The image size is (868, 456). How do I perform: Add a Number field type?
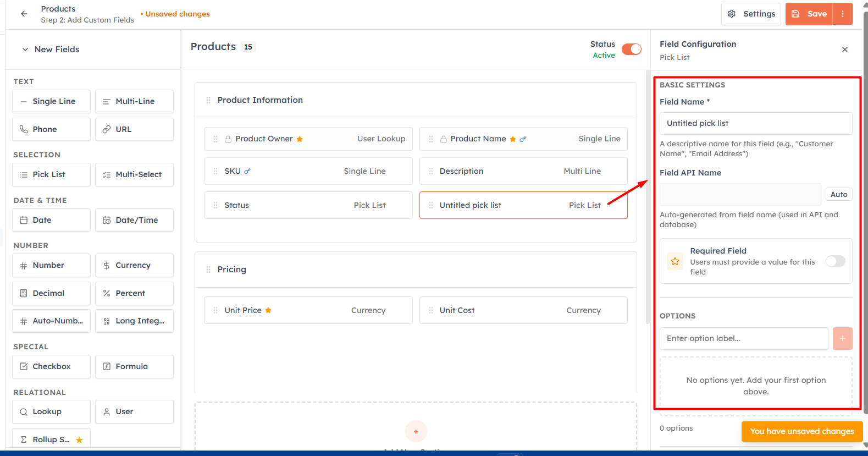click(51, 265)
